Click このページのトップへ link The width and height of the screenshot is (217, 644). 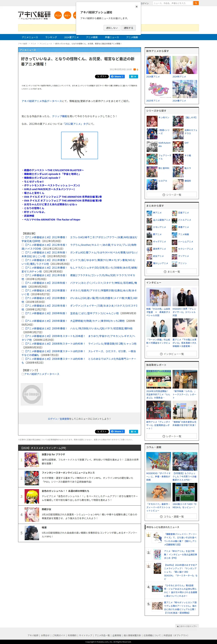(x=187, y=626)
